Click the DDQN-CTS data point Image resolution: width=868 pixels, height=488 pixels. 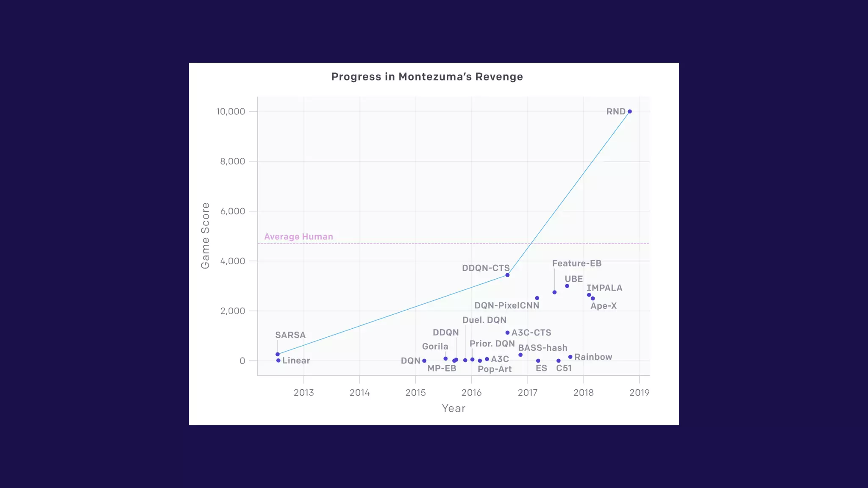point(507,275)
